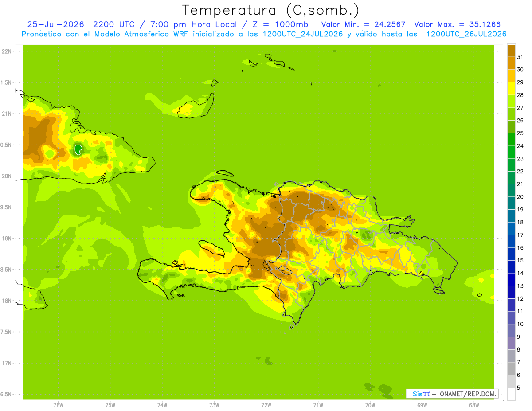Click the colorbar label 28
The image size is (532, 411).
pos(520,95)
